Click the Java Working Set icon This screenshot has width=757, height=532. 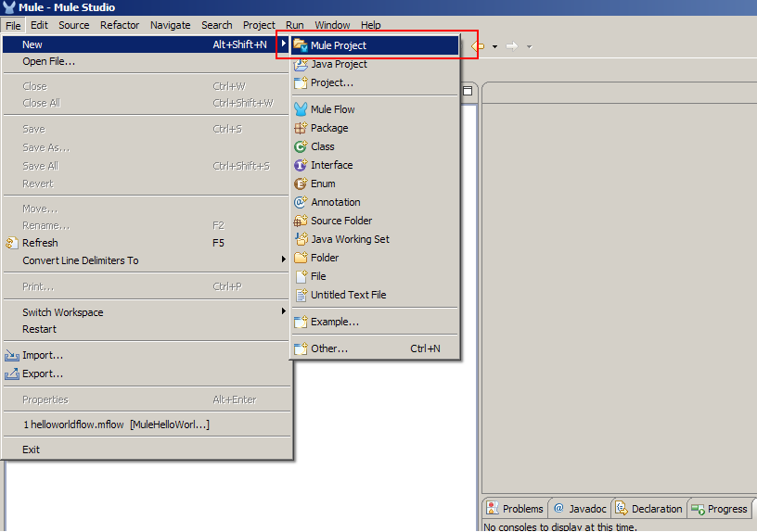pos(301,239)
